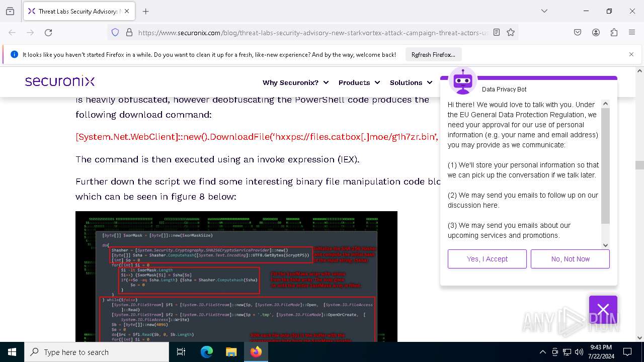
Task: Click the notification bar info icon
Action: (x=14, y=54)
